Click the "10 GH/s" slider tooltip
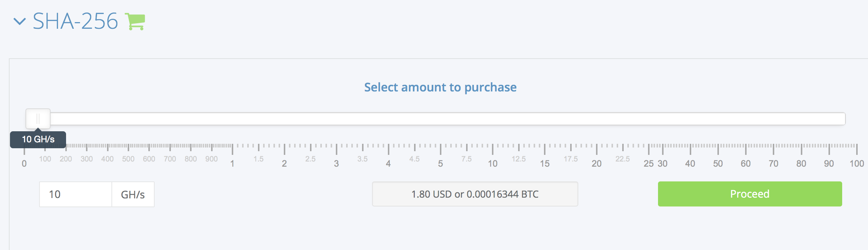The width and height of the screenshot is (868, 250). click(38, 139)
